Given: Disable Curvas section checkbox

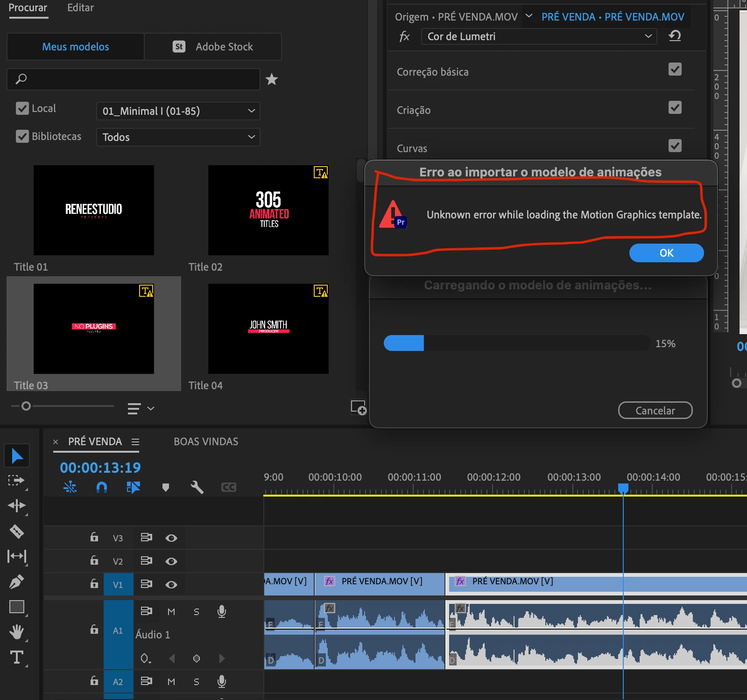Looking at the screenshot, I should pyautogui.click(x=675, y=146).
